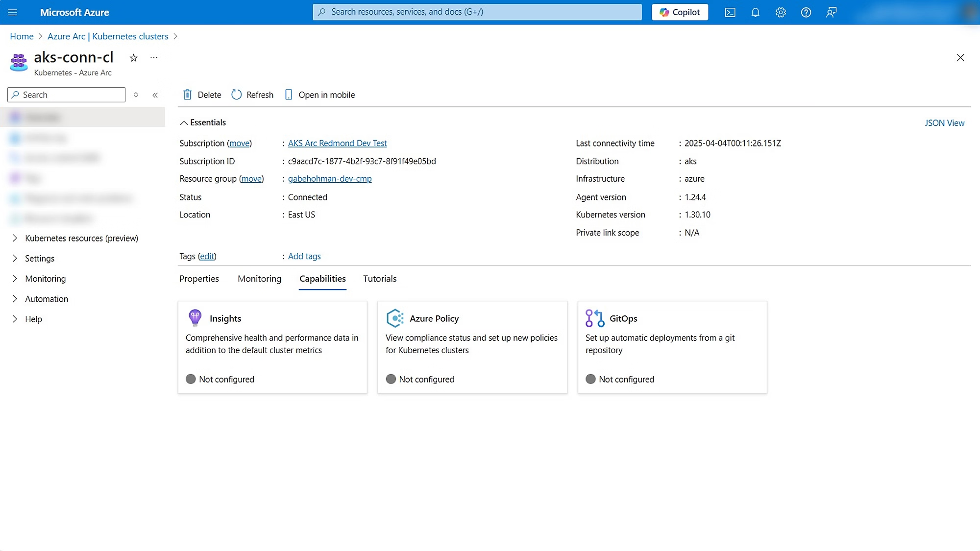This screenshot has width=980, height=551.
Task: Click the Connected status value
Action: click(x=307, y=197)
